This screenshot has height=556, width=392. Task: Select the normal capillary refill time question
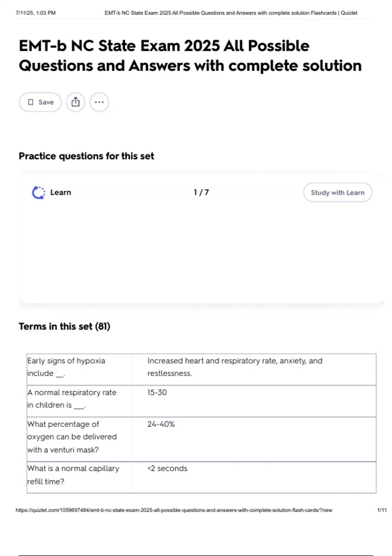tap(73, 475)
